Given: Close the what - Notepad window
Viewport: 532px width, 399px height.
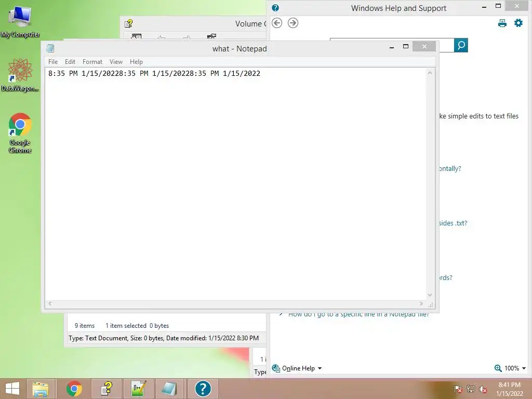Looking at the screenshot, I should [x=424, y=46].
